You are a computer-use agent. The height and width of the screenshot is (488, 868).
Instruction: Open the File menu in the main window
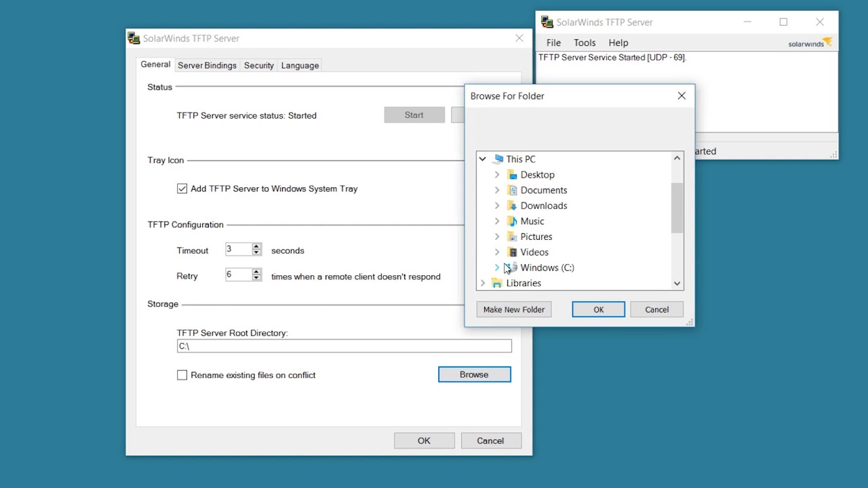(553, 43)
